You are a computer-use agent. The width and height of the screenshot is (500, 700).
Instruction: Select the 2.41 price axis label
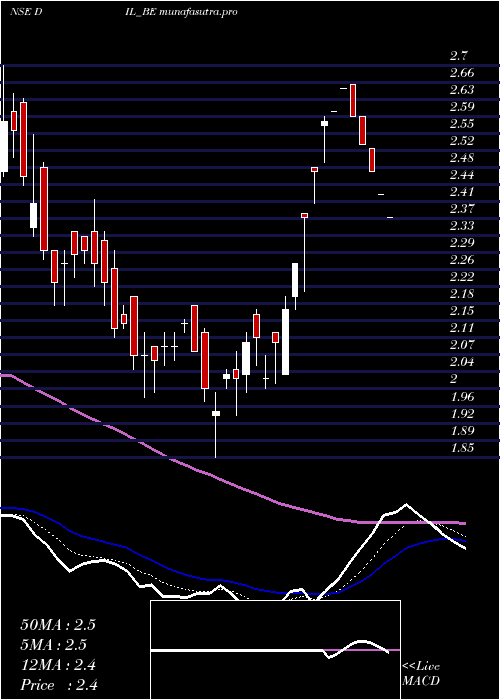pos(462,192)
